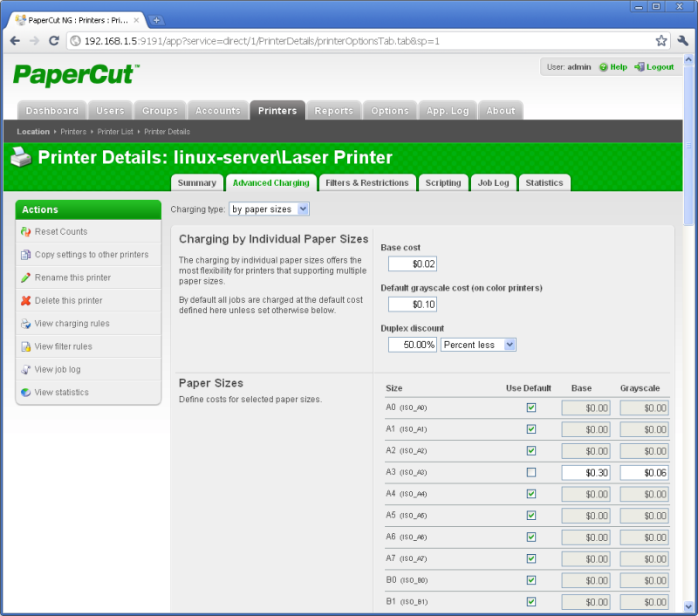The height and width of the screenshot is (616, 698).
Task: Open the Filters & Restrictions tab
Action: [366, 183]
